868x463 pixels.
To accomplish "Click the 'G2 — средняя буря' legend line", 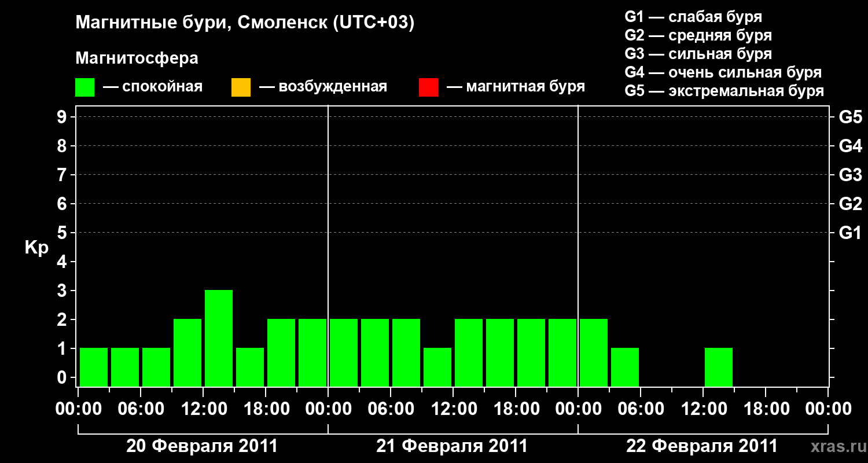I will (x=698, y=35).
